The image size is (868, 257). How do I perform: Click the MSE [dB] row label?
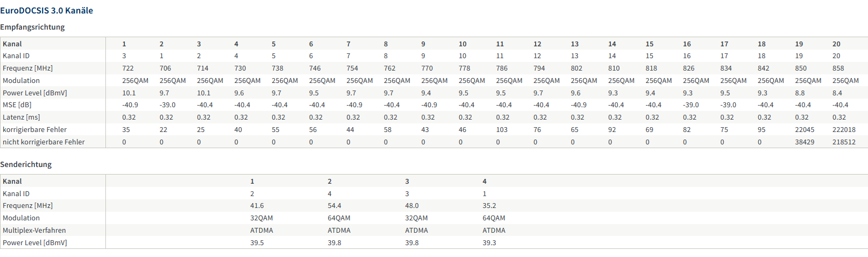coord(17,105)
